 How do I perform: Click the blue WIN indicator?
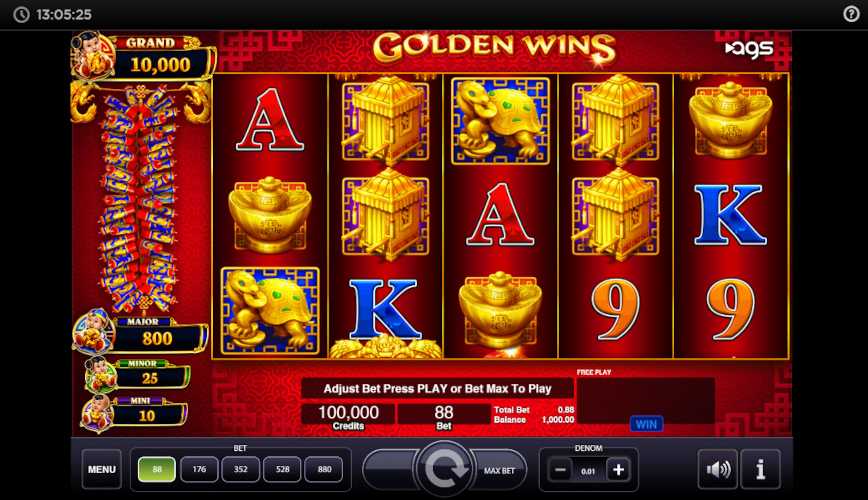click(x=646, y=424)
